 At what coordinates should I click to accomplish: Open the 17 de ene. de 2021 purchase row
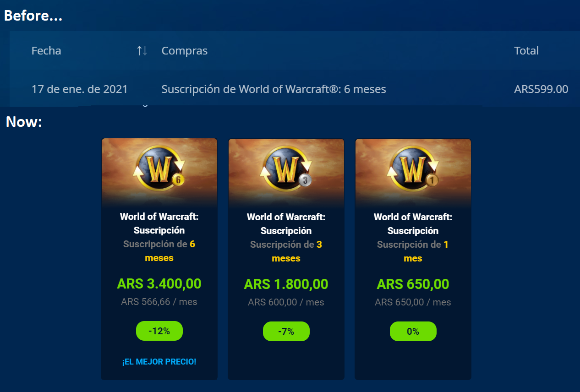295,89
